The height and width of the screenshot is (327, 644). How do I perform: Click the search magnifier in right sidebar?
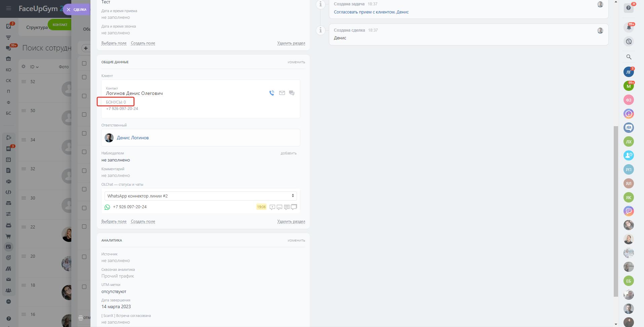coord(629,57)
